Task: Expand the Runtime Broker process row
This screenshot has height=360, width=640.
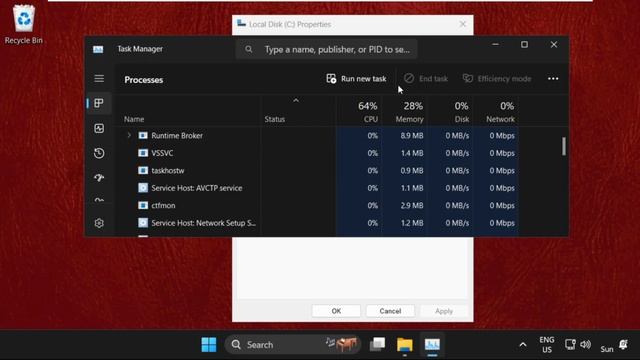Action: tap(129, 135)
